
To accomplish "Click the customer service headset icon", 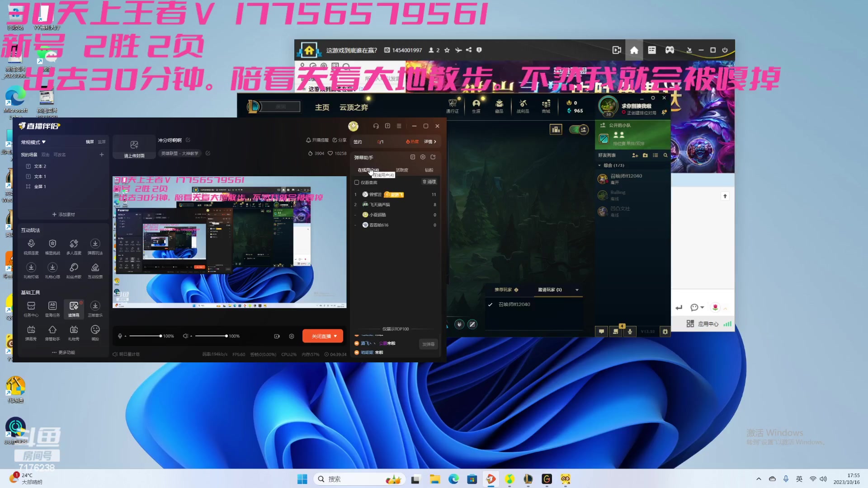I will coord(376,126).
